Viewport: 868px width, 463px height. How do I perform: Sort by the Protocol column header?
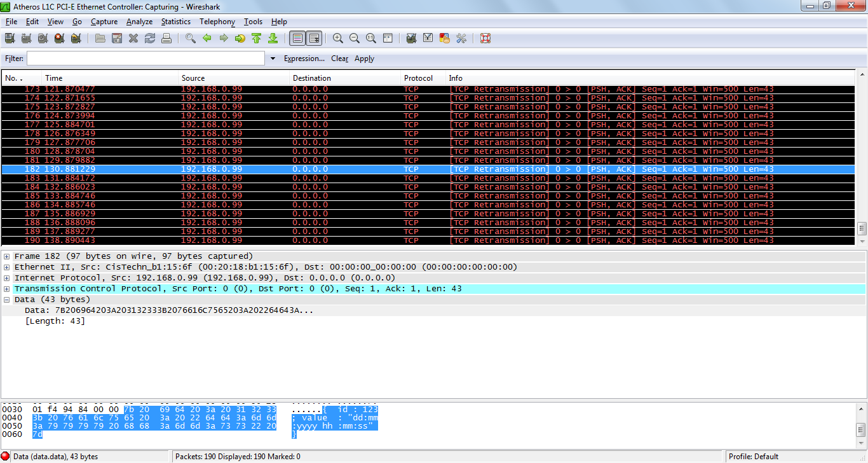pos(423,78)
